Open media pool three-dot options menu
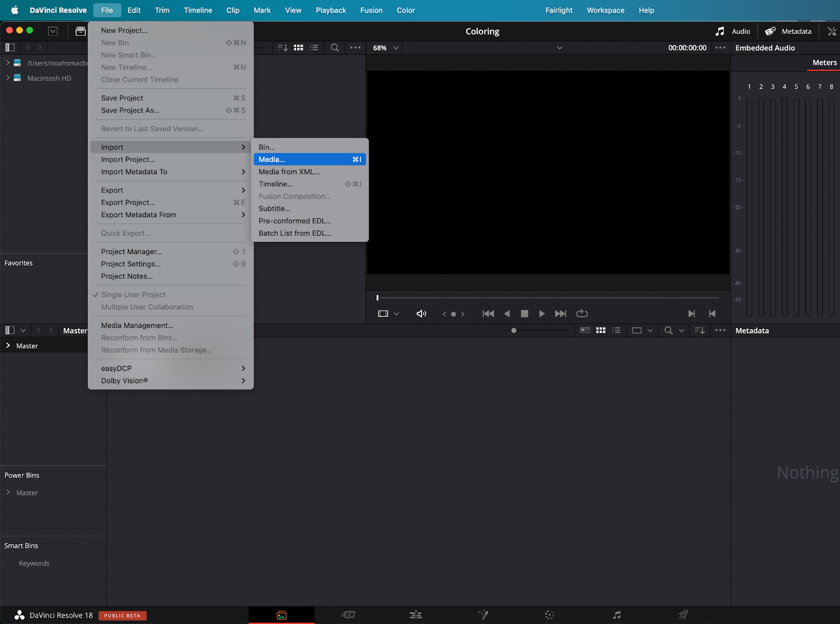The image size is (840, 624). (720, 331)
